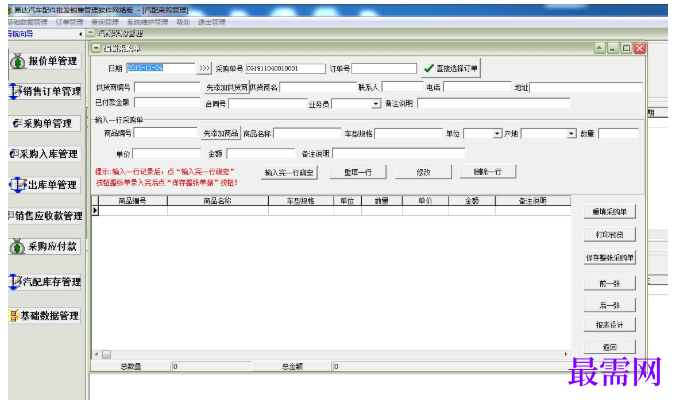Open the 产地 dropdown
This screenshot has width=680, height=403.
(x=571, y=134)
